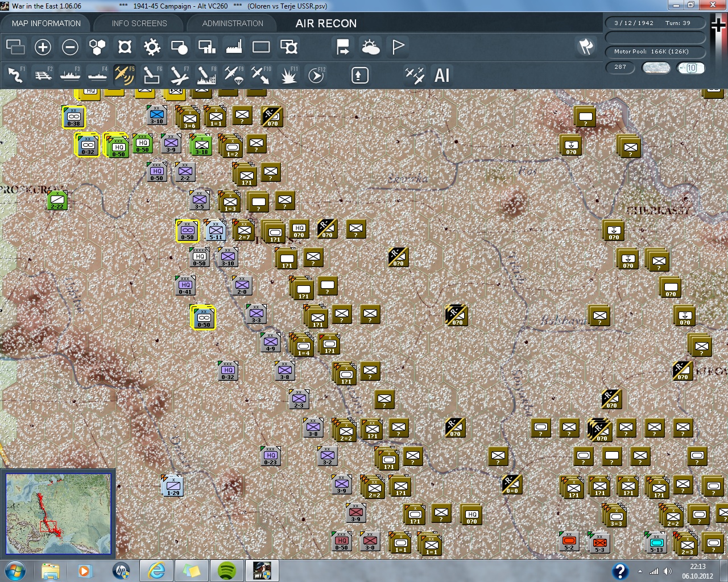Viewport: 728px width, 582px height.
Task: Click the system tray volume icon
Action: (668, 571)
